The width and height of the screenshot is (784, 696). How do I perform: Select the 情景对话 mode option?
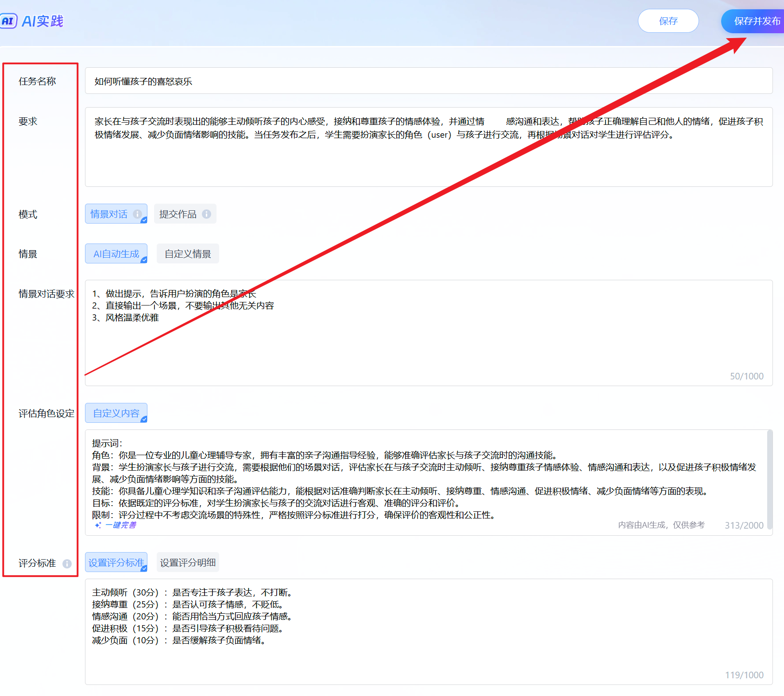coord(109,214)
